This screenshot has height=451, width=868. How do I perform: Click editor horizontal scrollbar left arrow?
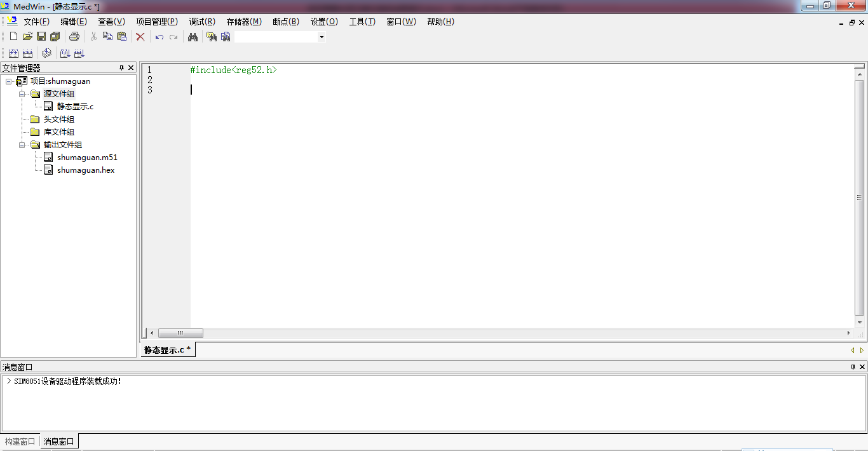click(x=151, y=333)
